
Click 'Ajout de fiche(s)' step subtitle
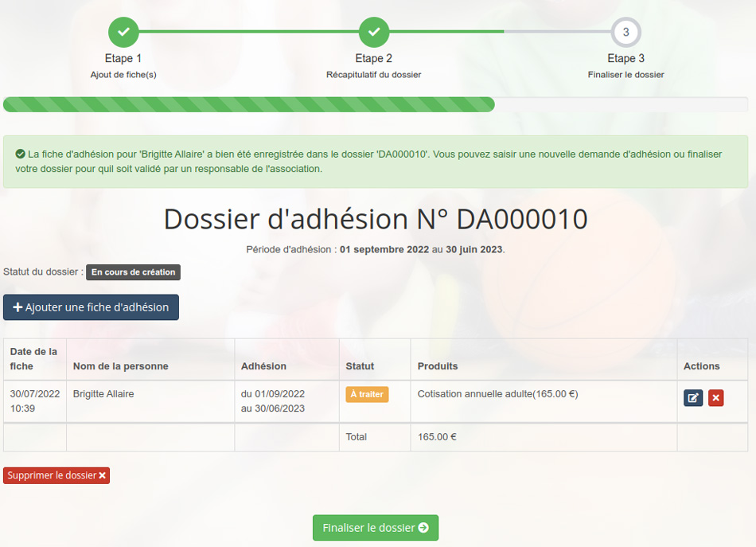tap(123, 75)
